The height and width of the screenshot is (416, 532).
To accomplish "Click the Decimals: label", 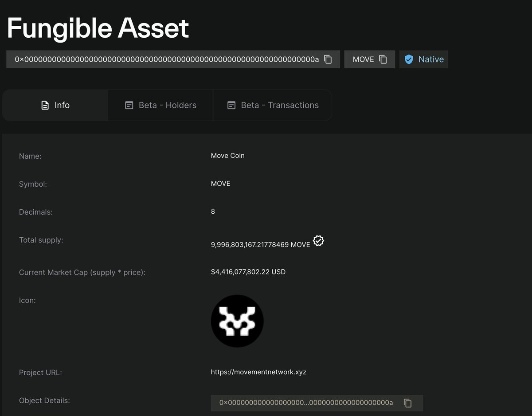I will point(36,212).
